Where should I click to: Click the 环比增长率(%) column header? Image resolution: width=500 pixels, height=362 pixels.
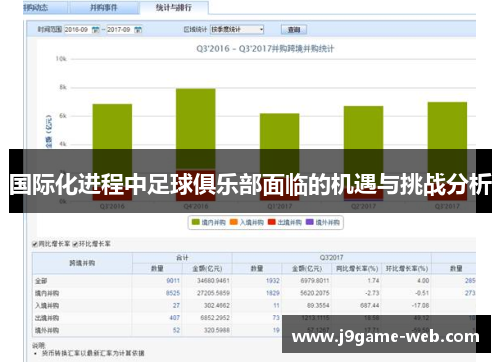point(407,269)
